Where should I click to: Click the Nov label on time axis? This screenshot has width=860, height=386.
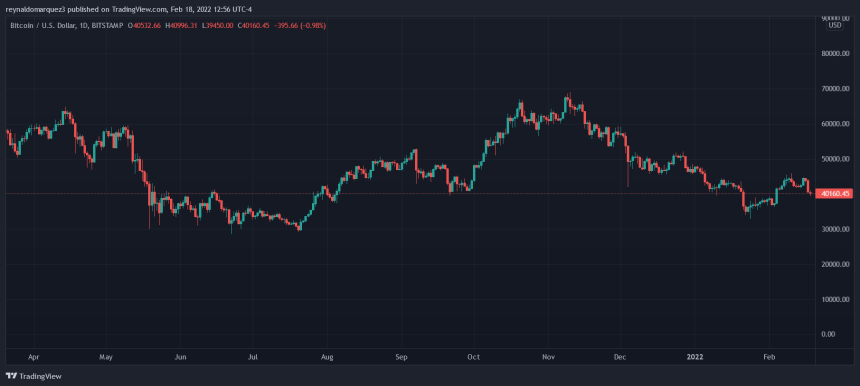[x=548, y=357]
